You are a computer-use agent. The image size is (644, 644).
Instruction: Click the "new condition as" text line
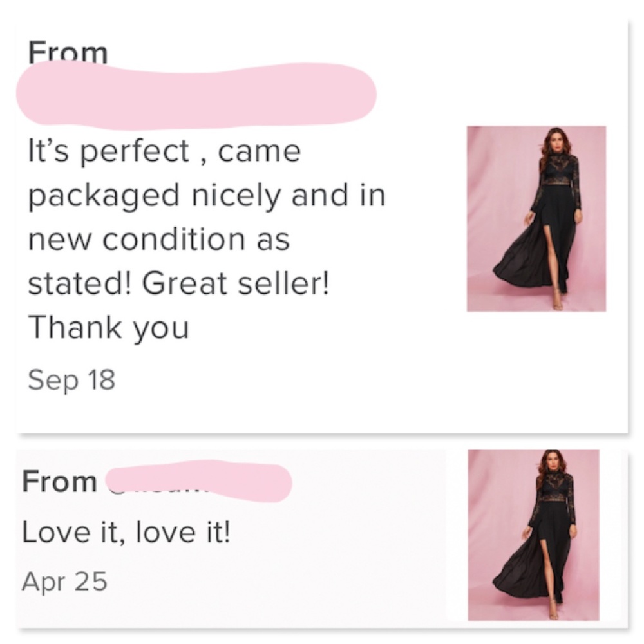pyautogui.click(x=158, y=240)
